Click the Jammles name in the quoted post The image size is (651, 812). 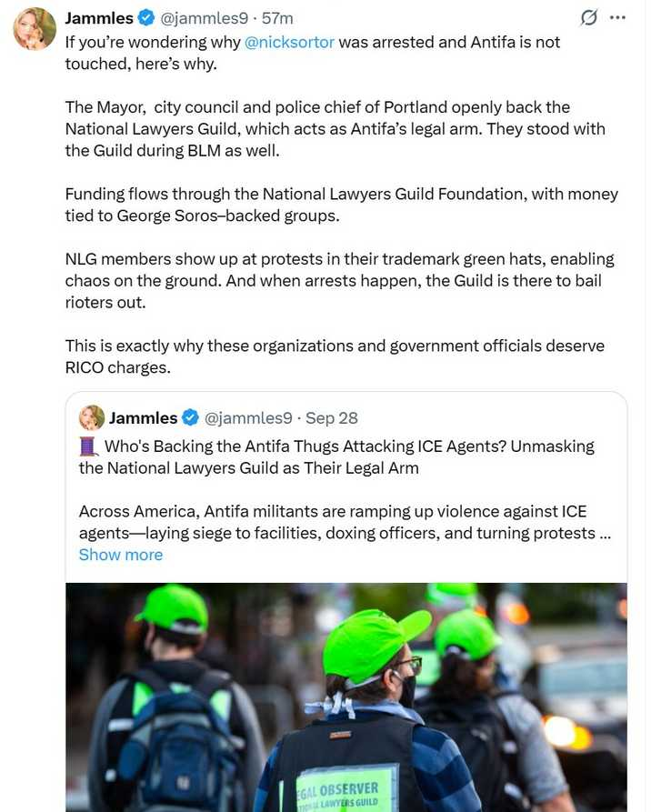[143, 418]
